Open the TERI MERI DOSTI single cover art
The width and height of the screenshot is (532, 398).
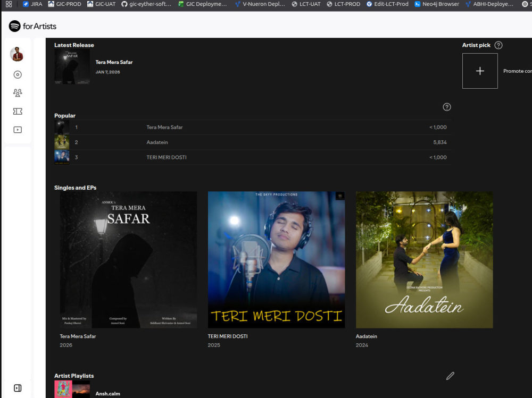coord(276,260)
